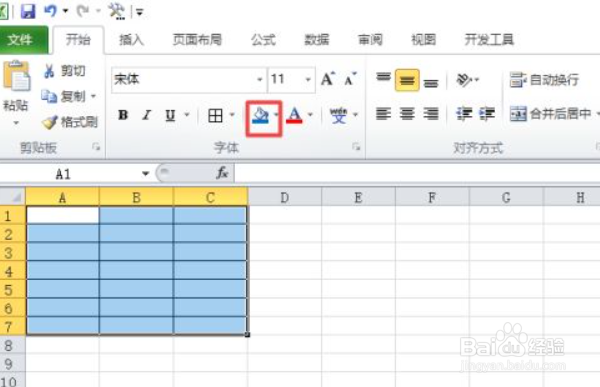The height and width of the screenshot is (387, 600).
Task: Click the 宋体 font name box
Action: [184, 80]
